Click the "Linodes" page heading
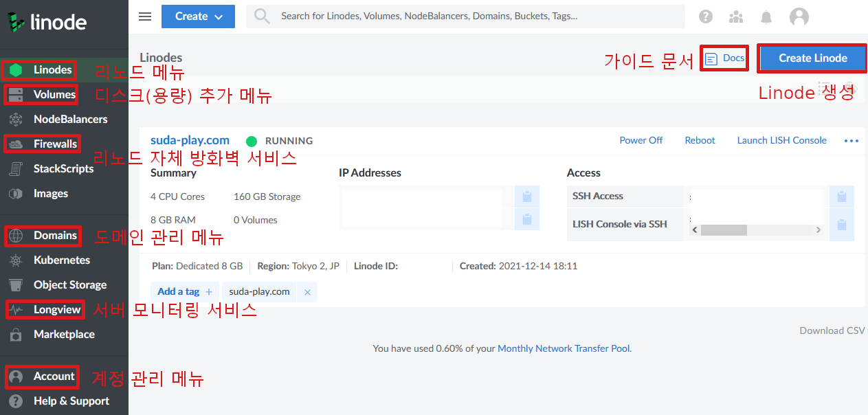 (161, 58)
